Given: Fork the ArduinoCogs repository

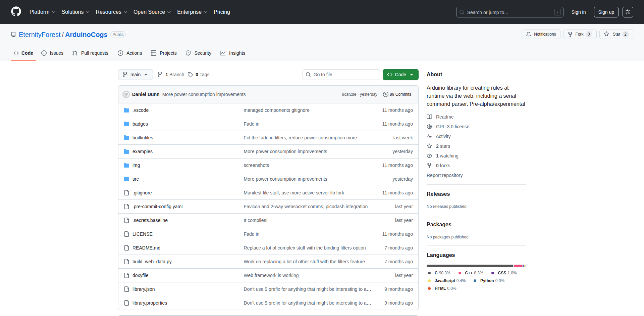Looking at the screenshot, I should pyautogui.click(x=580, y=34).
